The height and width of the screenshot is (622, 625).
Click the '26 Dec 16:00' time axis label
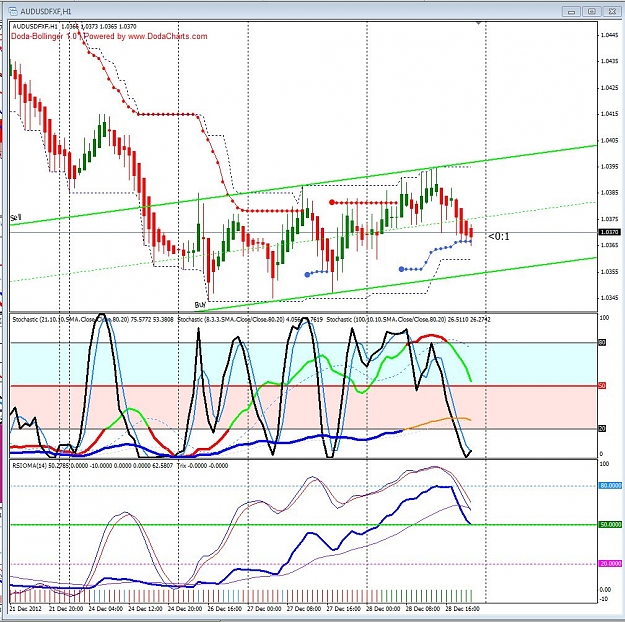[224, 609]
